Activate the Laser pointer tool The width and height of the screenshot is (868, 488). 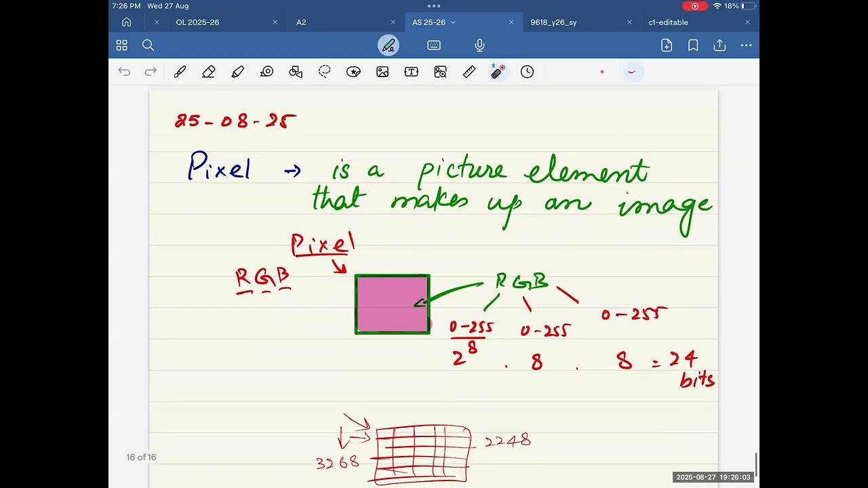tap(498, 72)
